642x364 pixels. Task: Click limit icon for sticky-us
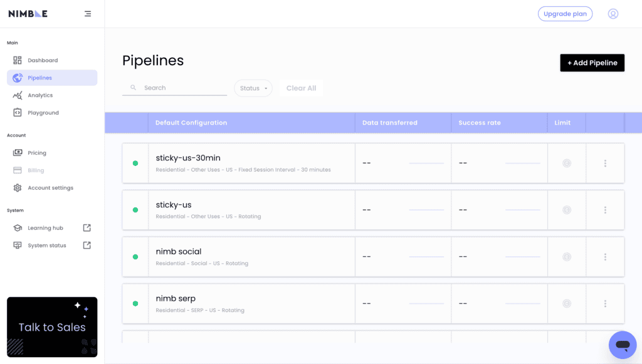[567, 210]
